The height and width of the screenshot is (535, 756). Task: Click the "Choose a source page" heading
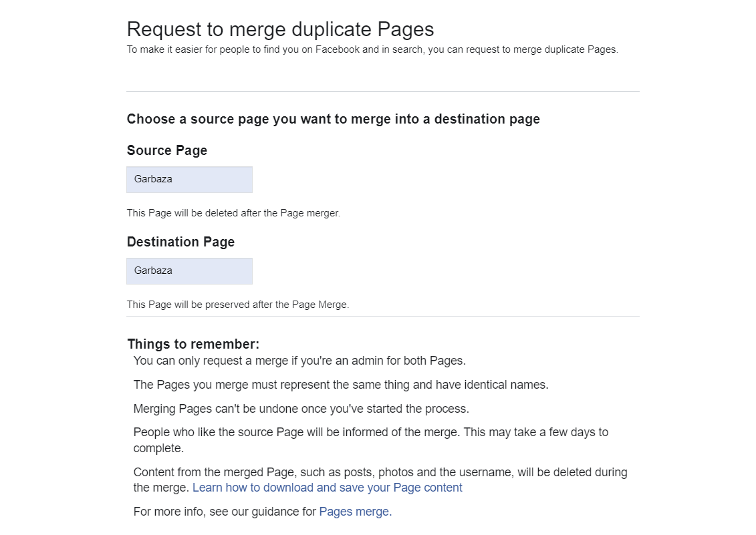pos(333,120)
